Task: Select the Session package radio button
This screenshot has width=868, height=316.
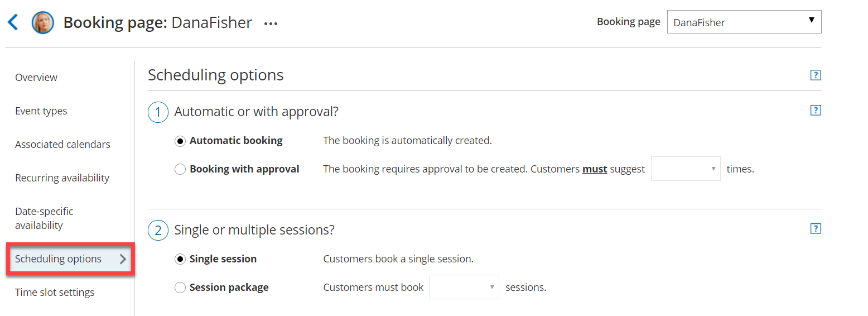Action: click(180, 288)
